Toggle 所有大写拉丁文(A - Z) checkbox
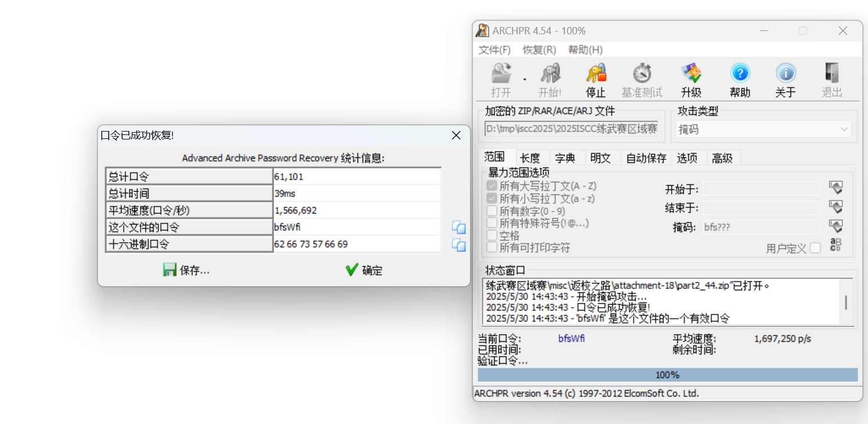This screenshot has height=424, width=868. click(x=492, y=186)
